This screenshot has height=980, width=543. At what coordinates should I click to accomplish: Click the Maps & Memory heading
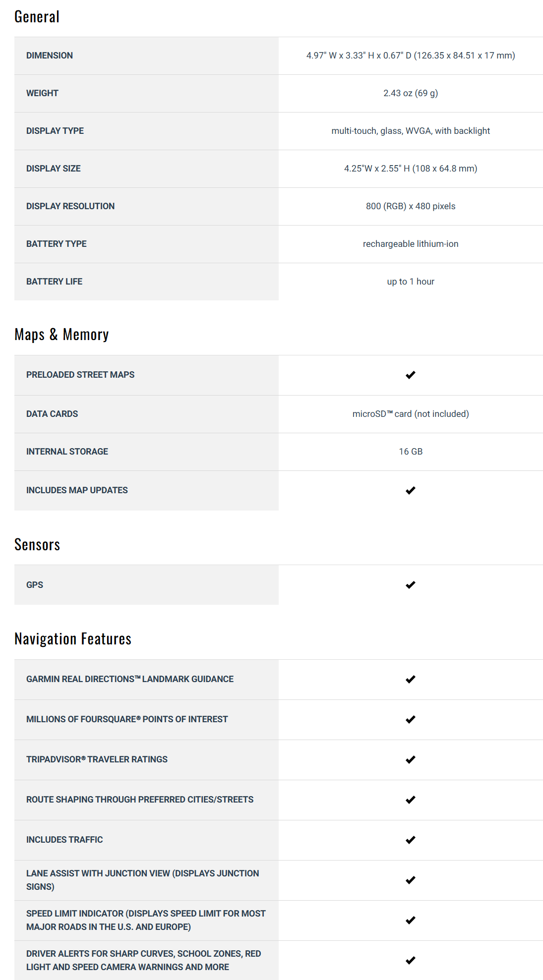click(x=61, y=335)
